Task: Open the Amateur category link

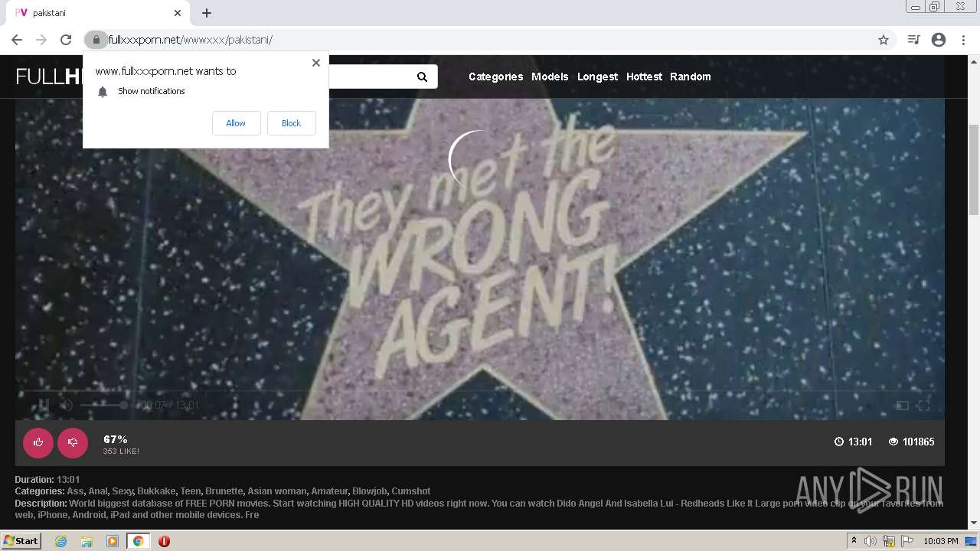Action: coord(328,491)
